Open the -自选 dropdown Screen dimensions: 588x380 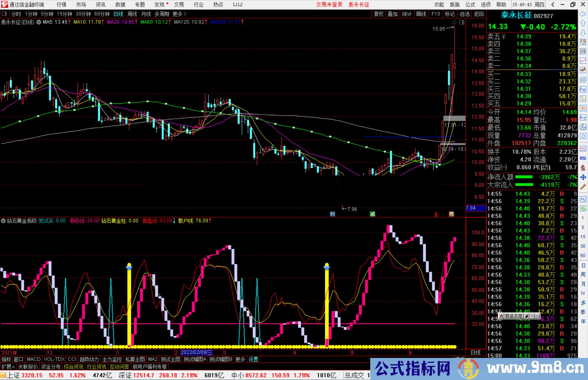tap(464, 14)
